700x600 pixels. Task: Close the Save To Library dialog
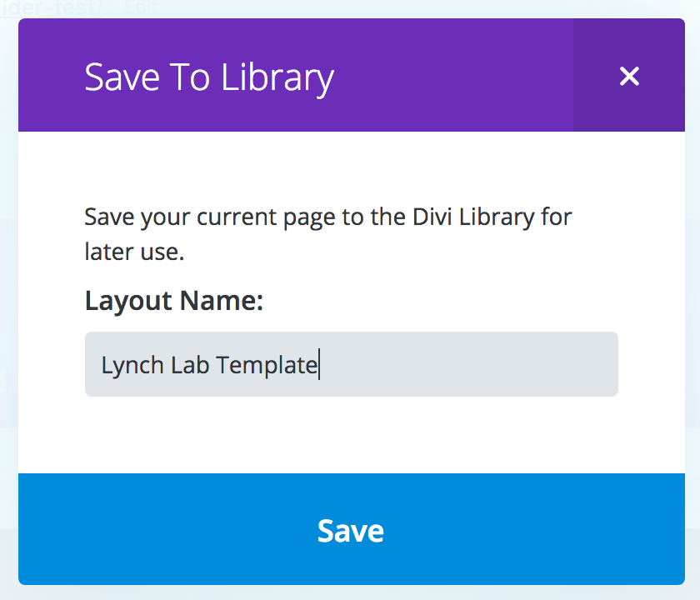tap(629, 76)
